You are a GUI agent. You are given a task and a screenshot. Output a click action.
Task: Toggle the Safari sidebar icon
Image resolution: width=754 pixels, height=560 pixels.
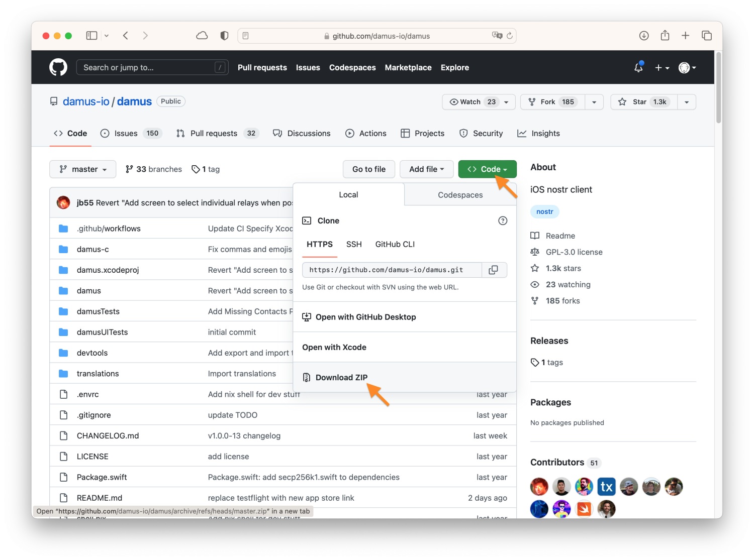(x=91, y=36)
